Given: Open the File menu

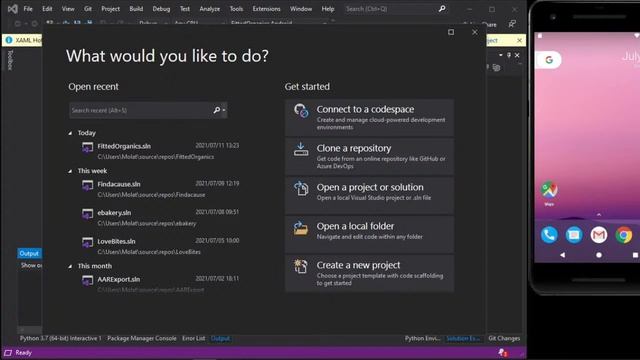Looking at the screenshot, I should click(28, 9).
